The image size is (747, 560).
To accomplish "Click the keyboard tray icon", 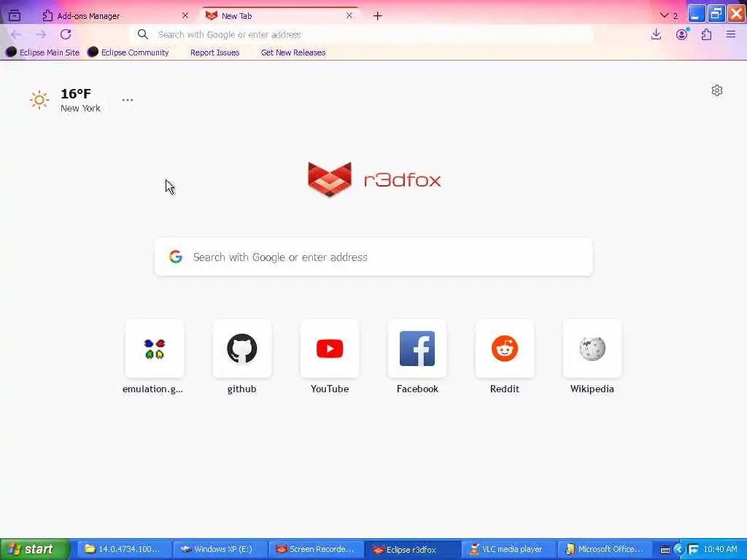I will pos(665,550).
